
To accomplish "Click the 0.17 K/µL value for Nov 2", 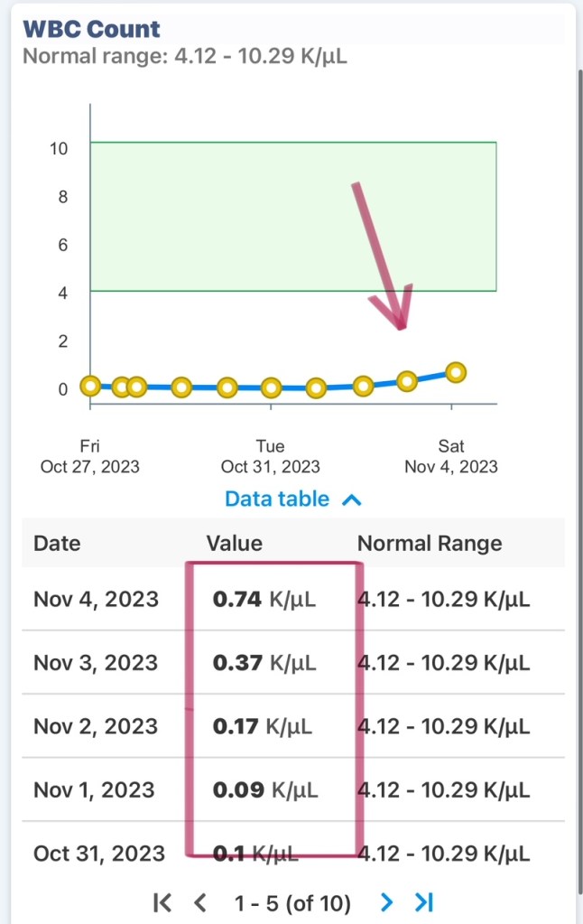I will 263,726.
